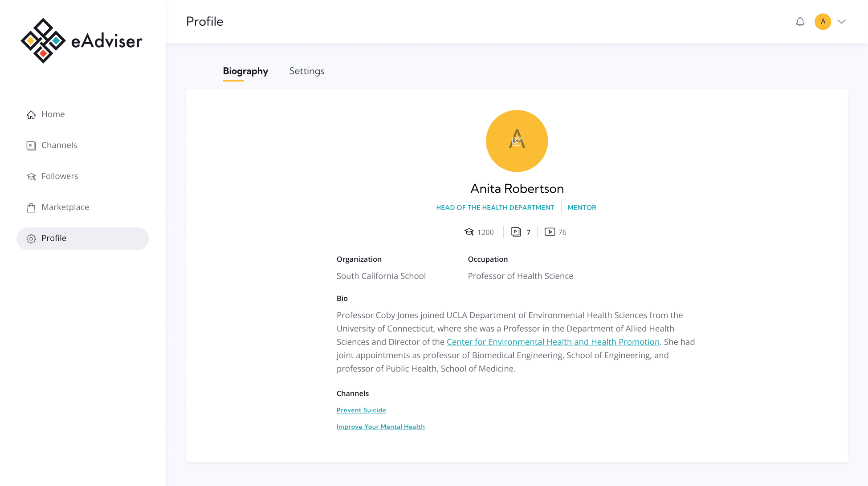Select the Followers icon in the sidebar

tap(31, 176)
